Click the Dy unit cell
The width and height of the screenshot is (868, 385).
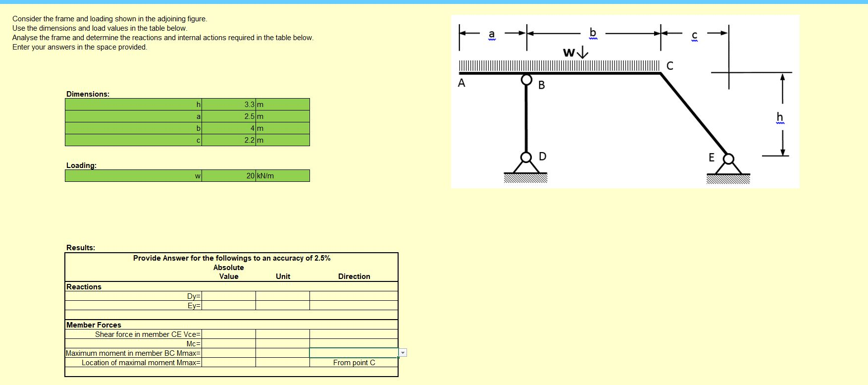pos(283,296)
